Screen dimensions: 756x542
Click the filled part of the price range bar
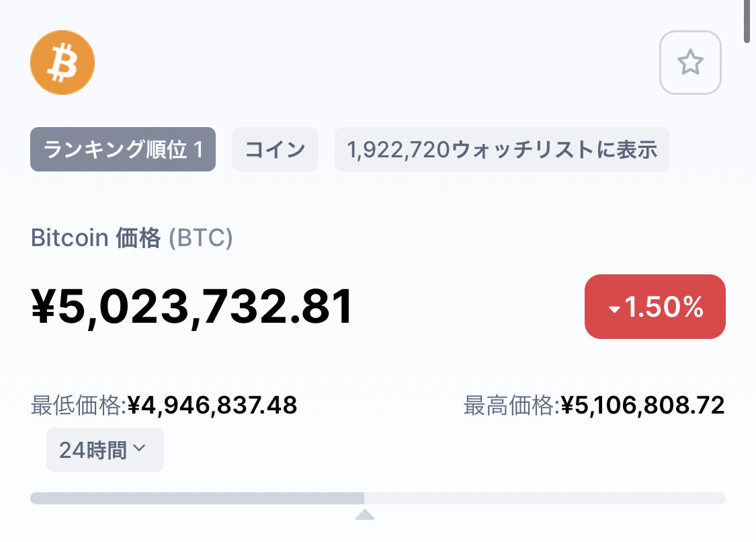(197, 498)
